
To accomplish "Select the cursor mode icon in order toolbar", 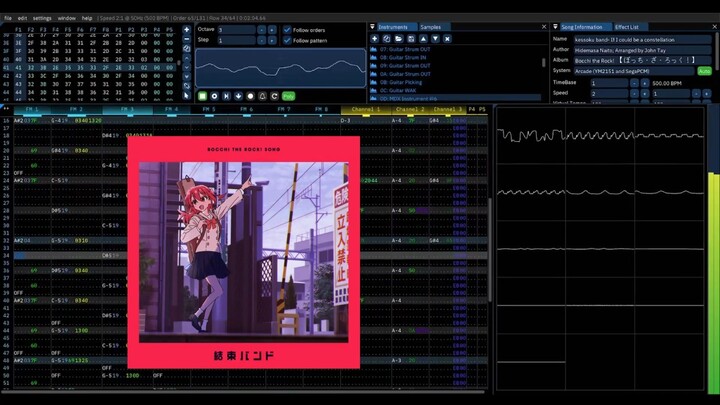I will (186, 96).
